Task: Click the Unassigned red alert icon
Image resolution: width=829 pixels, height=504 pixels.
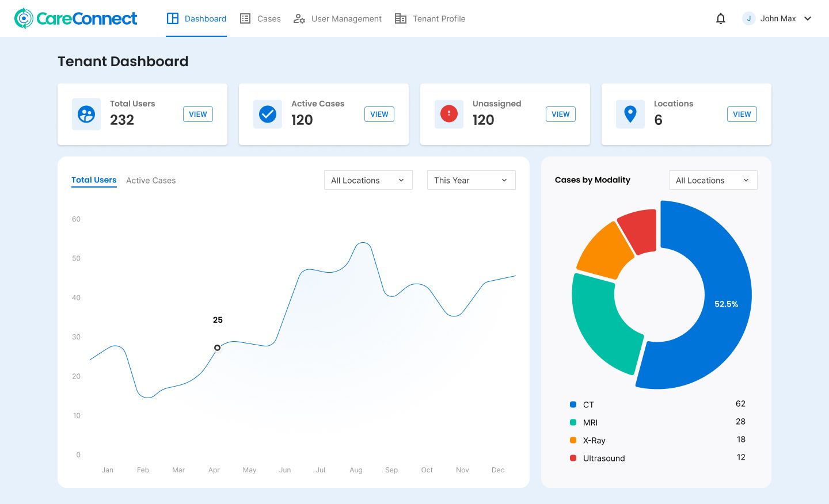Action: coord(449,114)
